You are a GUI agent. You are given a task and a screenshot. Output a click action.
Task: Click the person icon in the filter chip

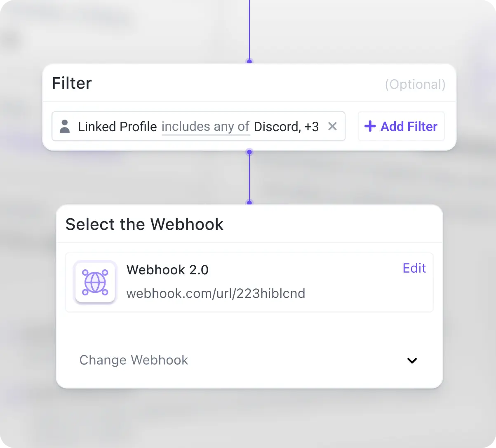tap(65, 126)
